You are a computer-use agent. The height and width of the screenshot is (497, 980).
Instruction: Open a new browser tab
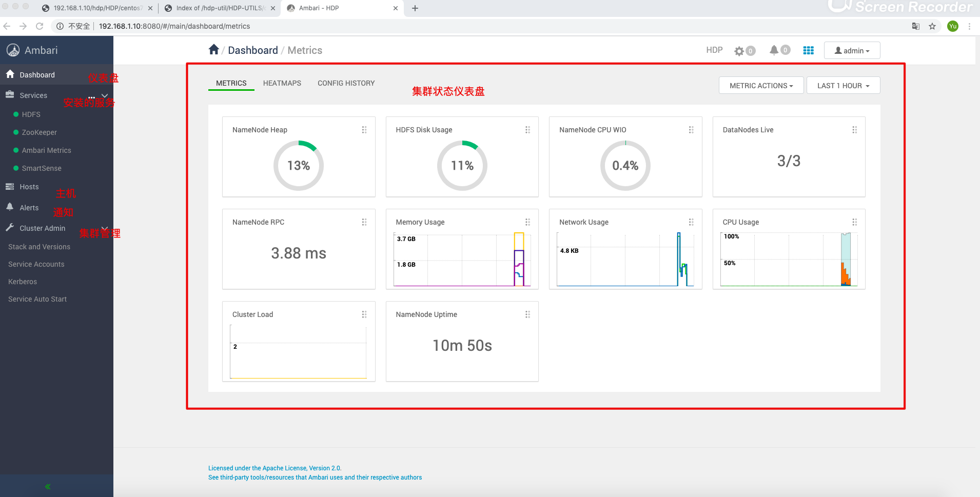click(x=415, y=8)
